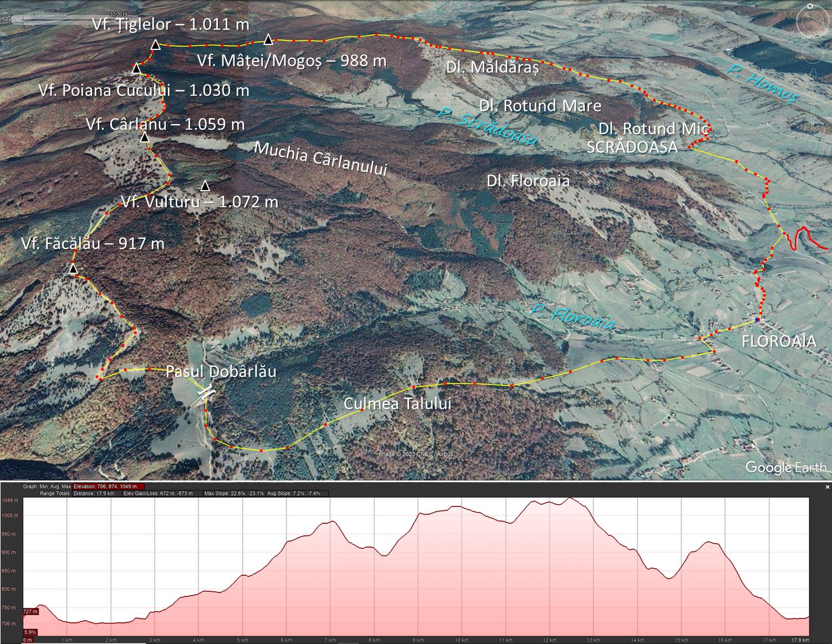832x644 pixels.
Task: Click the Google Earth logo watermark
Action: click(785, 467)
